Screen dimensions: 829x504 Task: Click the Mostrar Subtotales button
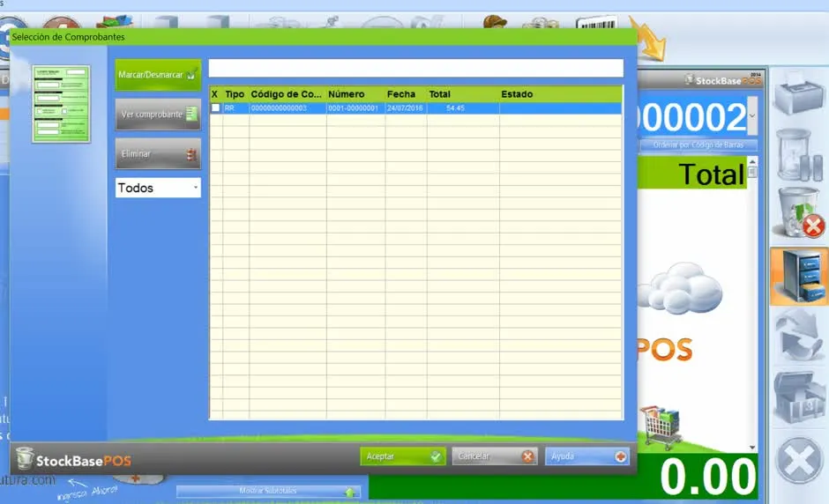[268, 492]
